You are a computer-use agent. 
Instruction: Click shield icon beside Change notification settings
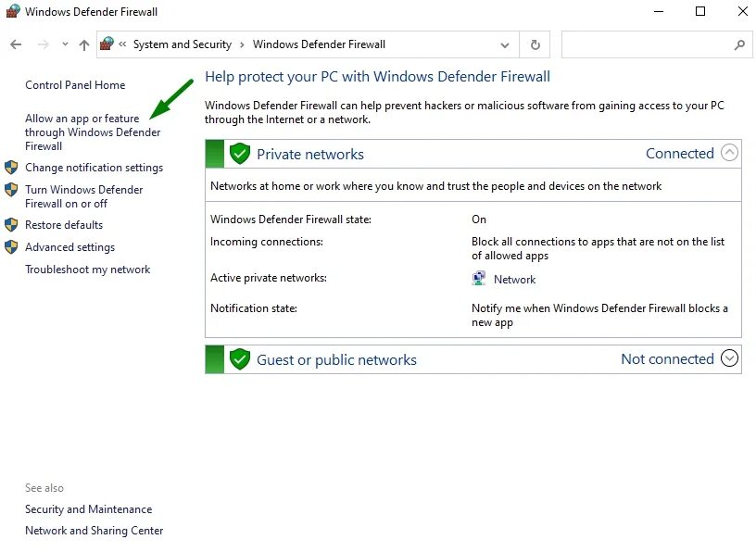click(x=11, y=168)
